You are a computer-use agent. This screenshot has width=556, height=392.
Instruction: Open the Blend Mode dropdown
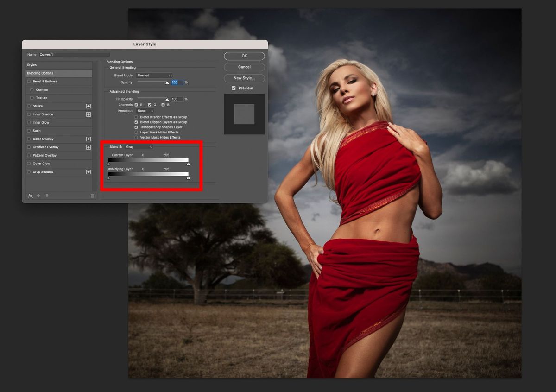point(154,75)
